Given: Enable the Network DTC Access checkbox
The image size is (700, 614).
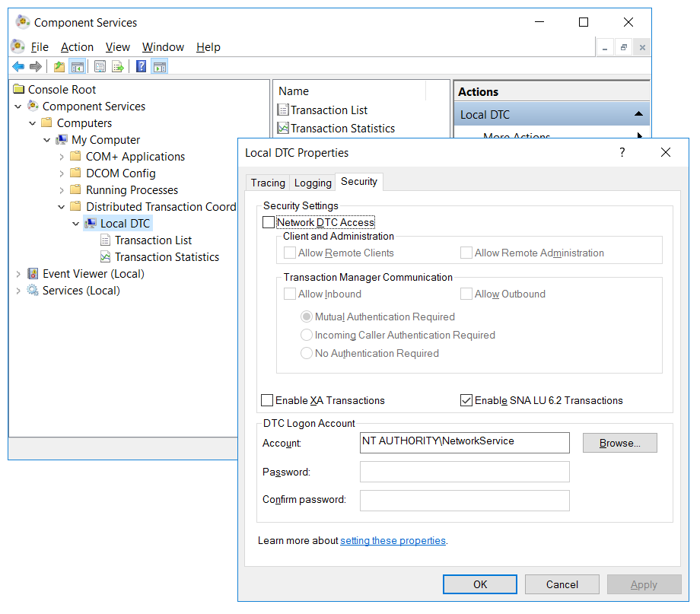Looking at the screenshot, I should (269, 222).
